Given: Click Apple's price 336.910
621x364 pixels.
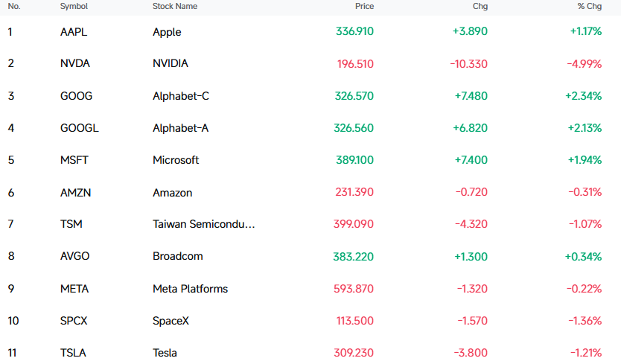Looking at the screenshot, I should [x=354, y=31].
